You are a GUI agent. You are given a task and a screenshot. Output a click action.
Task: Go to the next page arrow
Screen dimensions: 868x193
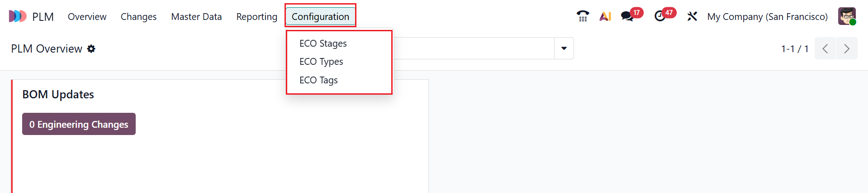[x=847, y=48]
